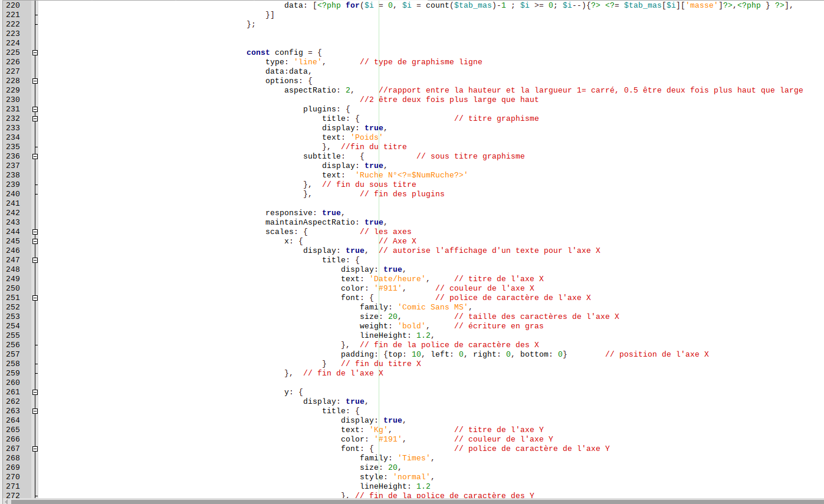
Task: Place cursor in the 'Comic Sans MS' string
Action: [x=434, y=307]
